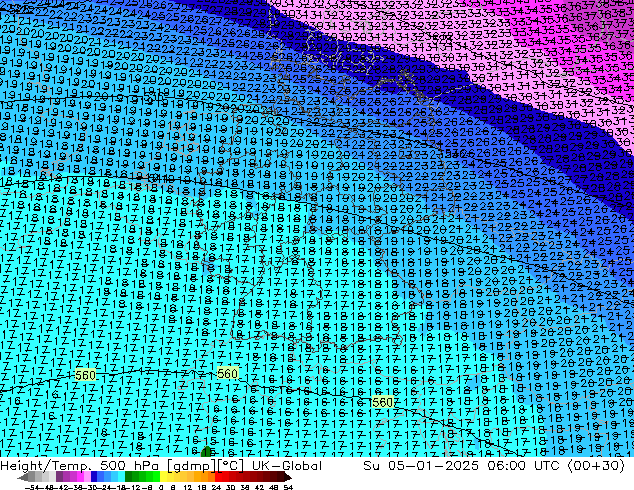Click the grey left arrow of color scale
The width and height of the screenshot is (634, 490).
(23, 477)
